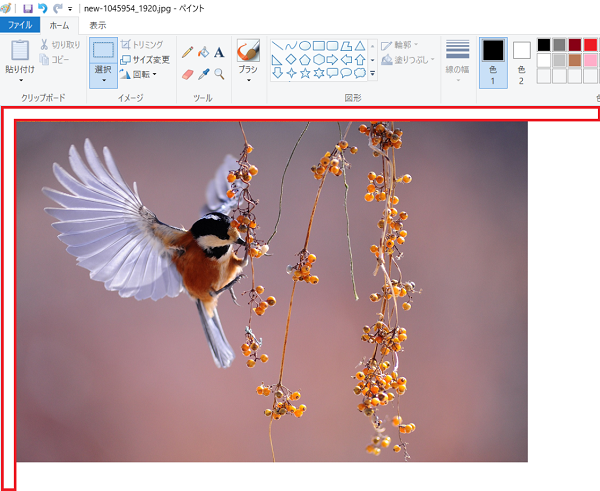Select the rounded rectangular callout shape

(333, 73)
